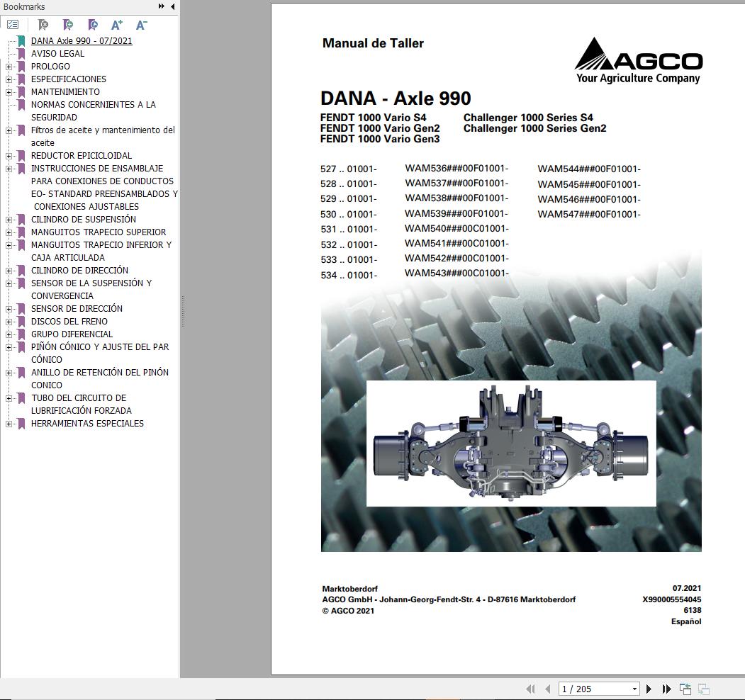Select the DANA Axle 990 - 07/2021 bookmark
Screen dimensions: 745x700
(81, 40)
